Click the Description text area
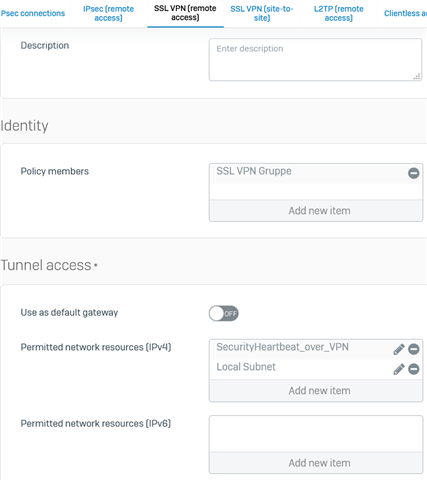 coord(315,60)
